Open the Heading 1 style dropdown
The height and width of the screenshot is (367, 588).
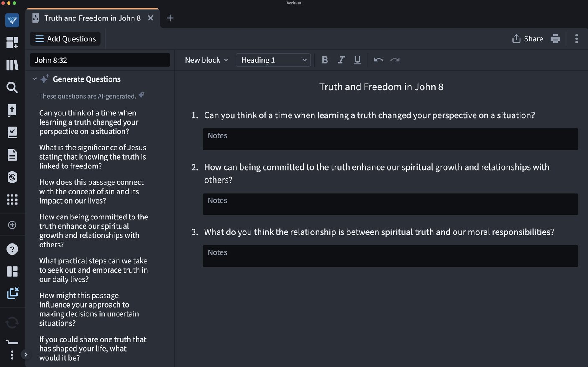[273, 60]
